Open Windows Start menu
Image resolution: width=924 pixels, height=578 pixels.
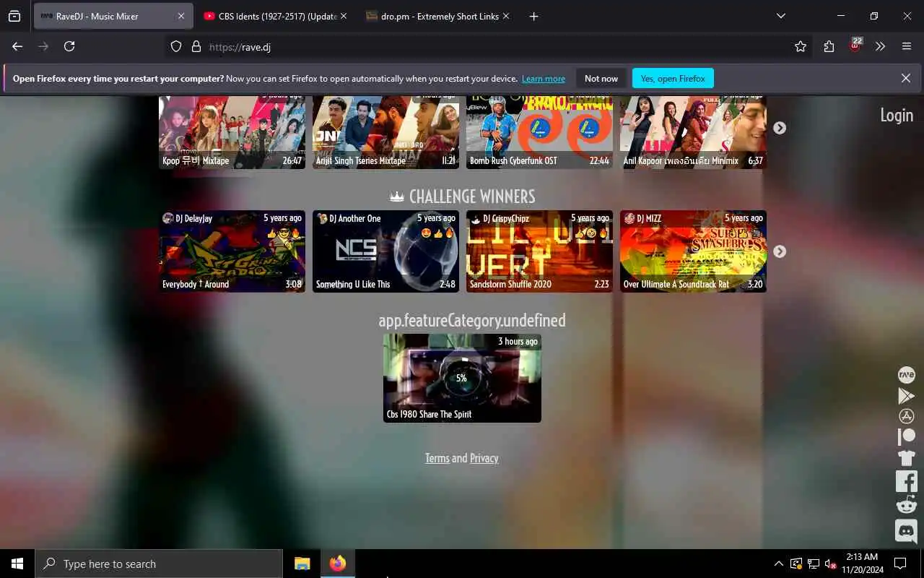(17, 564)
